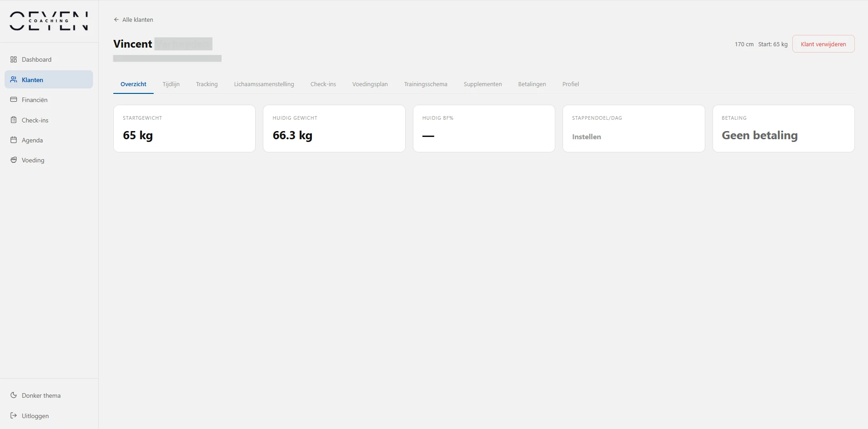Click the Klanten people icon

14,79
